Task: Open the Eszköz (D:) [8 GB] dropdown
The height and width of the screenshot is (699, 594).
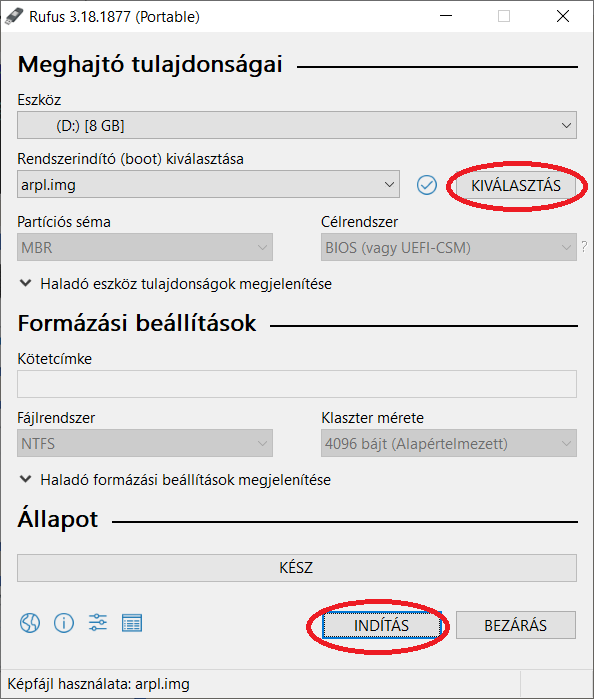Action: click(x=297, y=125)
